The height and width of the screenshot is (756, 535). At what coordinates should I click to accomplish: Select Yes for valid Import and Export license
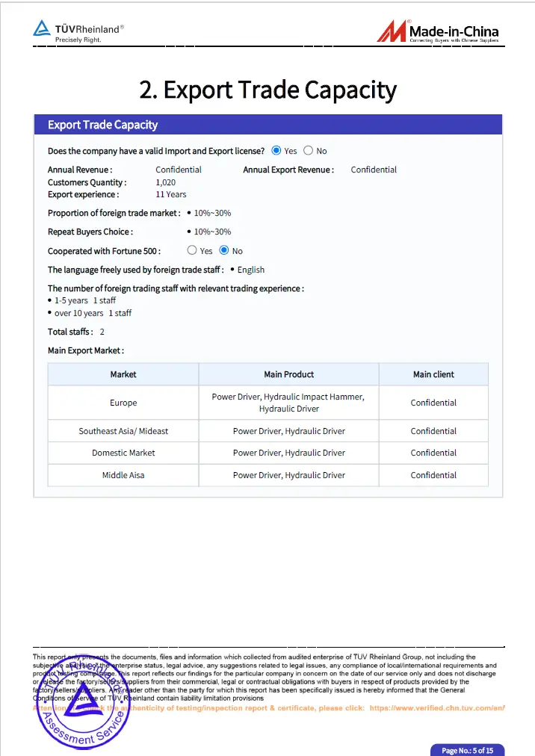276,150
